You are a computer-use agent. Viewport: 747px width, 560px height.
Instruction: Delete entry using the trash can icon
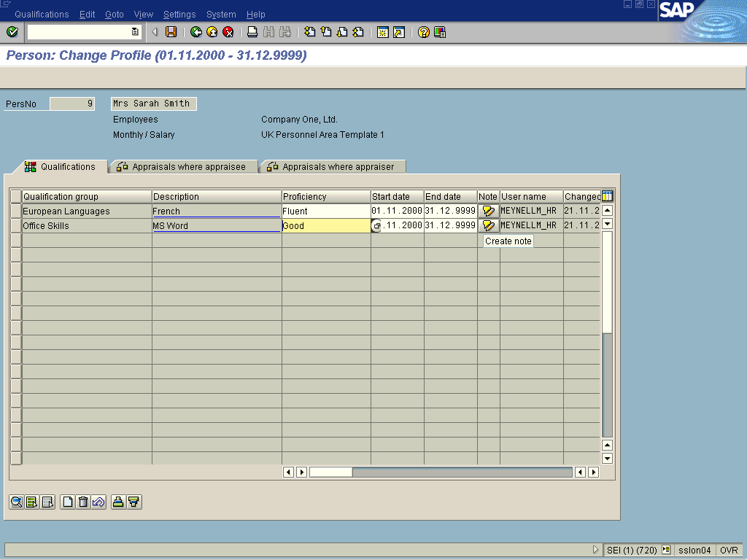[83, 502]
